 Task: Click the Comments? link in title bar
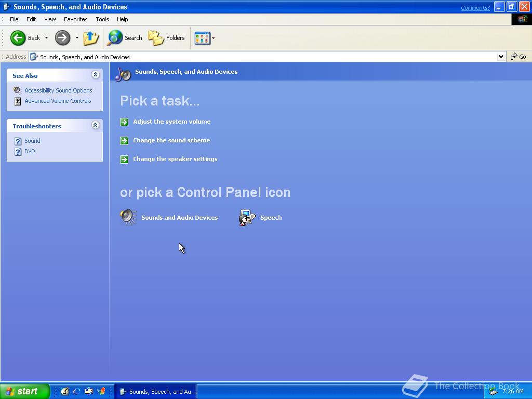(475, 8)
